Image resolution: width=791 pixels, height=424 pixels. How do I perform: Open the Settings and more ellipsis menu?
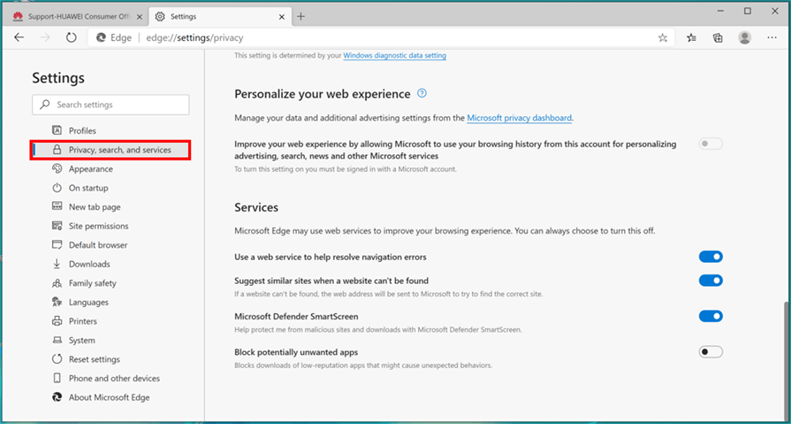tap(771, 38)
